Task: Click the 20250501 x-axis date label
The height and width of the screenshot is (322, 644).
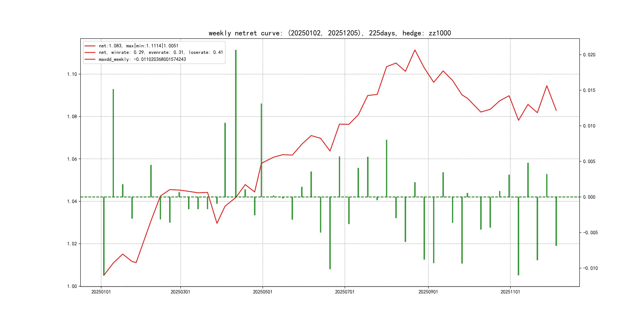Action: tap(263, 292)
